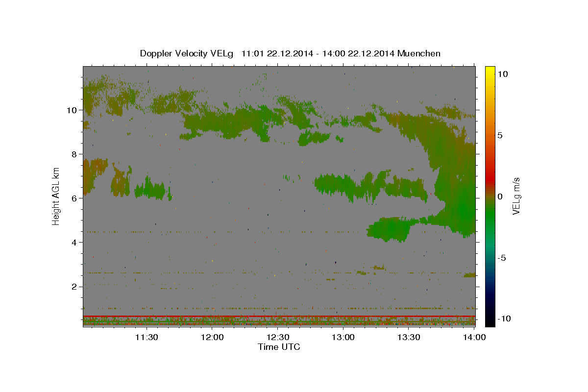Screen dimensions: 588x392
Task: Click the 13:00 time tick label
Action: (343, 337)
